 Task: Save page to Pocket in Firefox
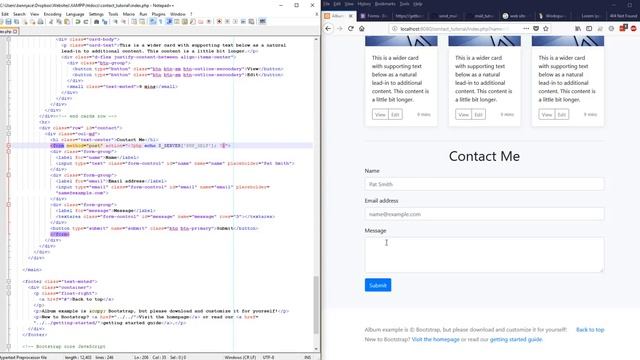tap(536, 29)
